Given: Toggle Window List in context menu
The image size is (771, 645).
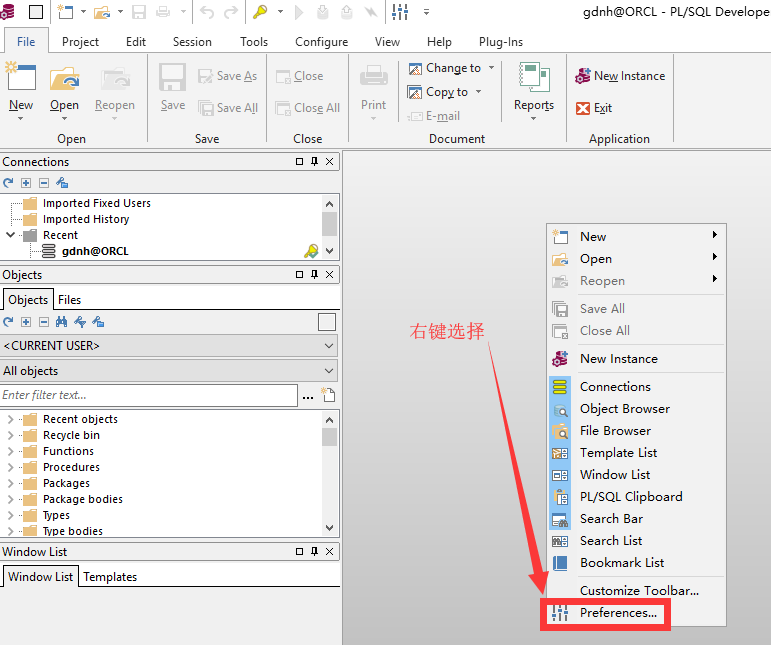Looking at the screenshot, I should (x=615, y=475).
